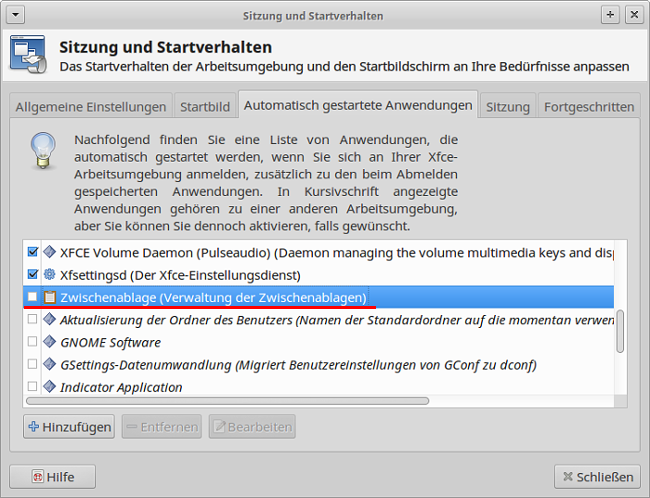Select the Startbild tab
This screenshot has width=650, height=498.
pos(204,107)
